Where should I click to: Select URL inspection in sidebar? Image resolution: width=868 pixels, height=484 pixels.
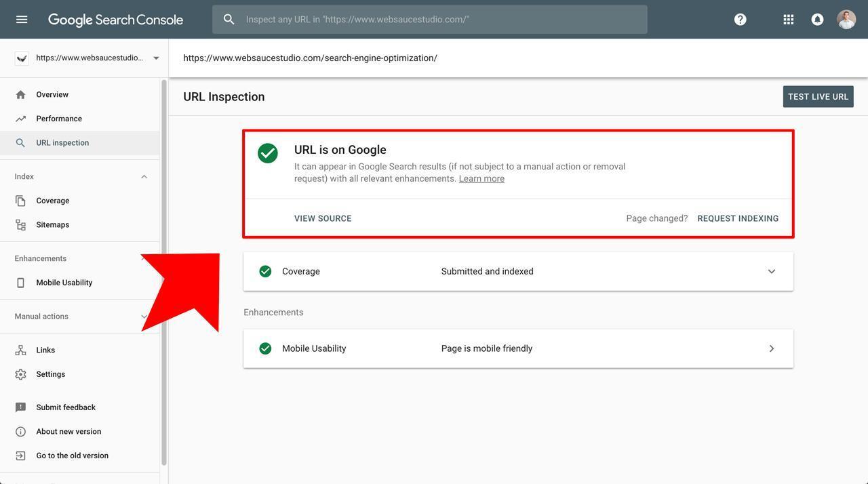click(80, 143)
